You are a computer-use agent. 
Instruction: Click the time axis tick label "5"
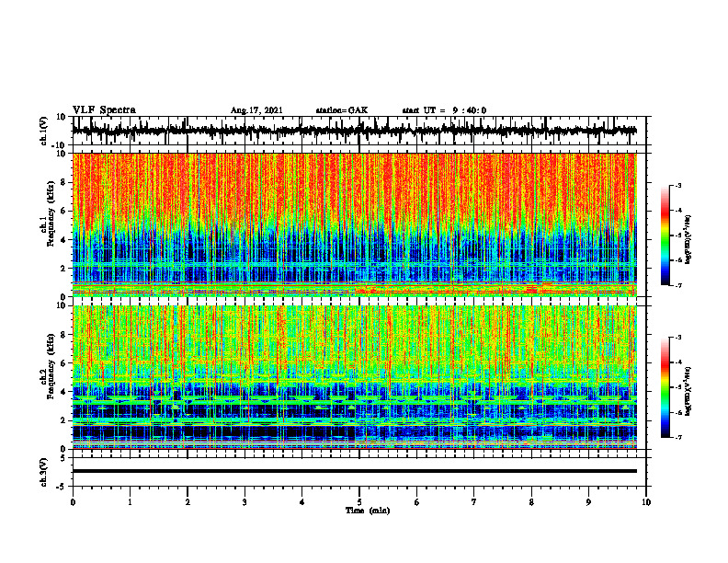click(359, 502)
